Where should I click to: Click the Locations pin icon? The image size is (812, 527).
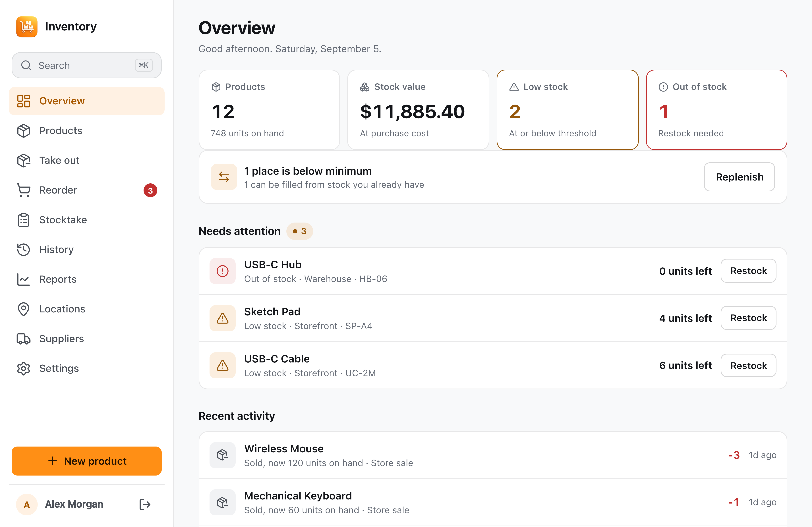[x=24, y=309]
